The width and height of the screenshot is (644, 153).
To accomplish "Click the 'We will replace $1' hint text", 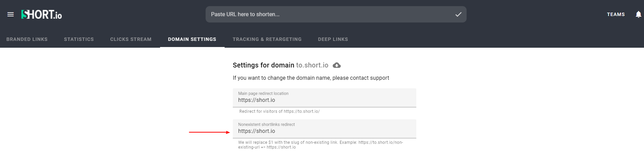I will tap(320, 145).
